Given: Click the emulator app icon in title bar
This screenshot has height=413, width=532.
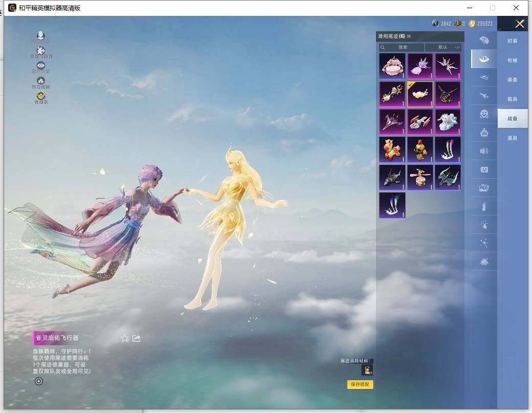Looking at the screenshot, I should [x=12, y=8].
